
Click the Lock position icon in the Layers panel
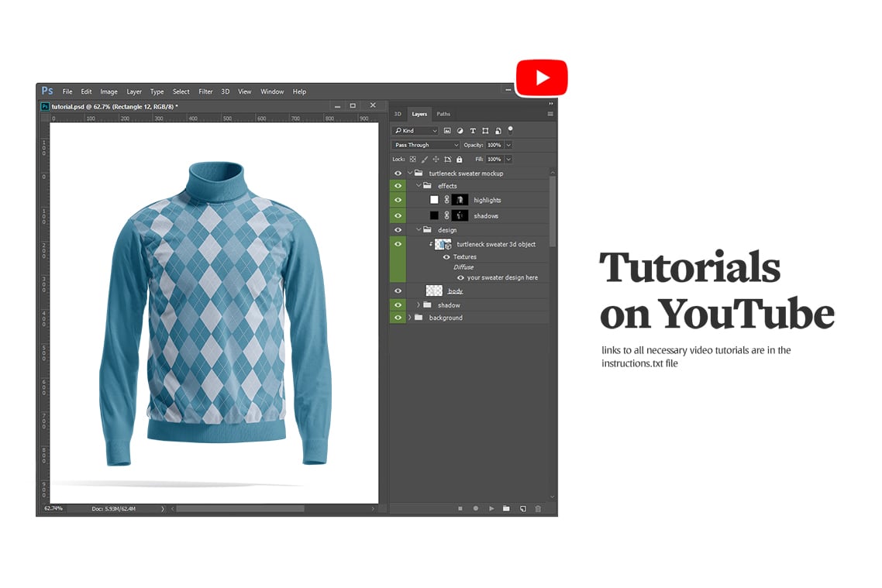point(436,158)
